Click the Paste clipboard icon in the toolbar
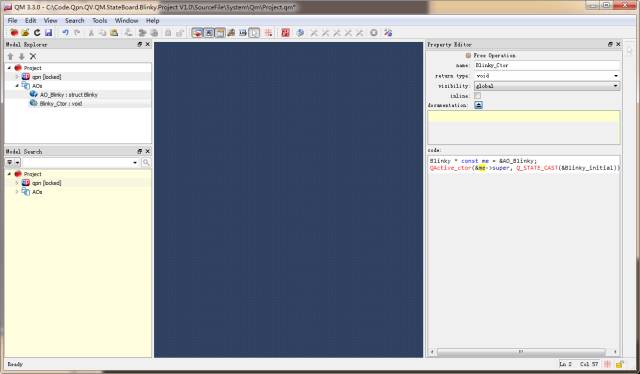Screen dimensions: 640x374 (114, 33)
